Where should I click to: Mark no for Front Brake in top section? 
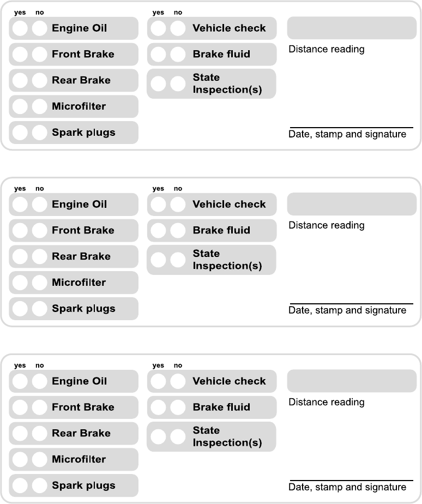(39, 55)
